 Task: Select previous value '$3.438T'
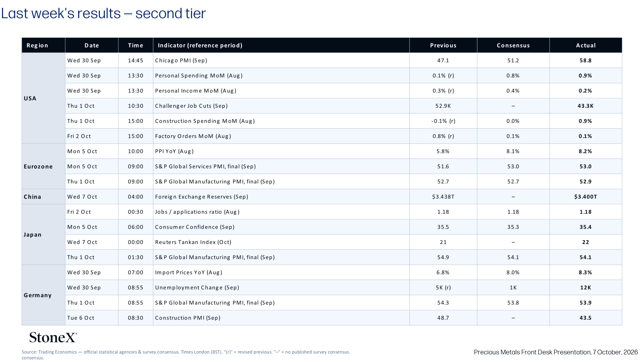point(443,197)
